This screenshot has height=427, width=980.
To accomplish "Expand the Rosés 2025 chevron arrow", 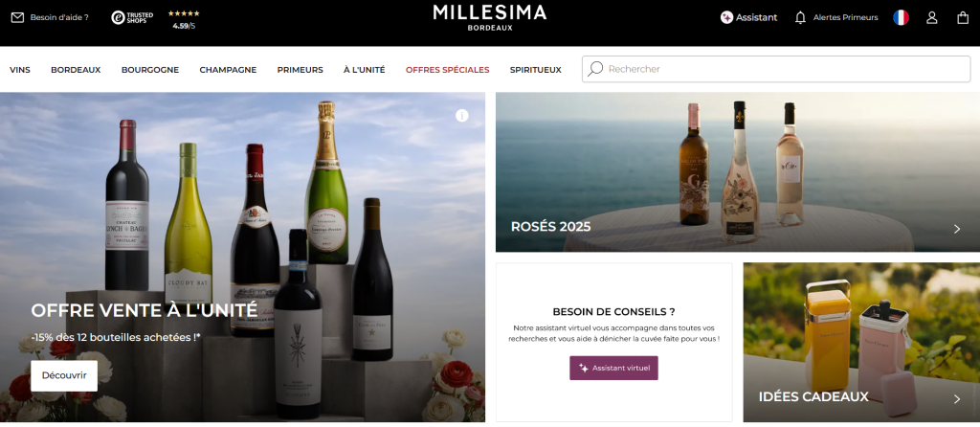I will pyautogui.click(x=957, y=229).
